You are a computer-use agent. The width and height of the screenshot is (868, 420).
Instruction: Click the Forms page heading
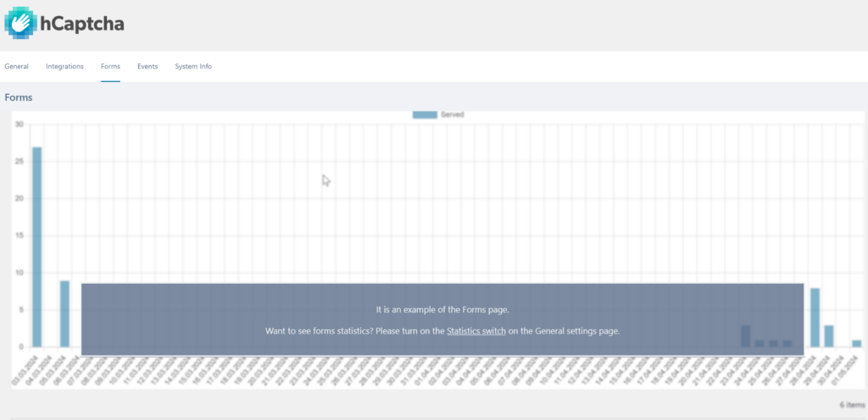pos(19,97)
